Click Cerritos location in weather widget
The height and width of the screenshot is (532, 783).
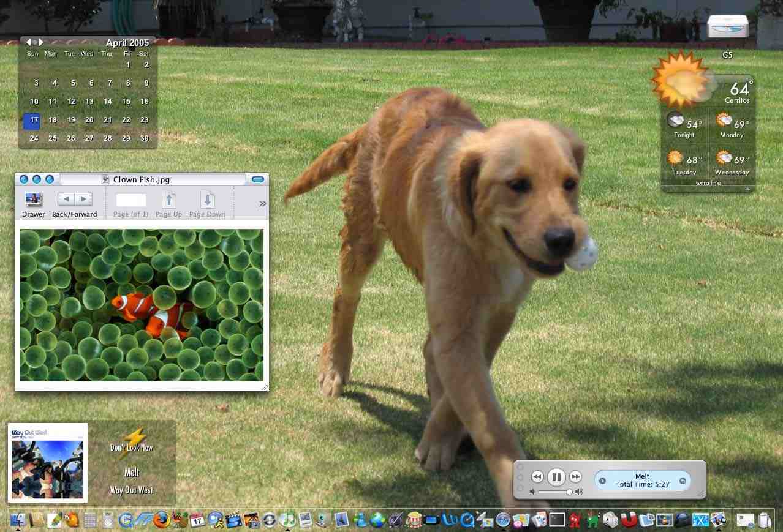click(737, 100)
